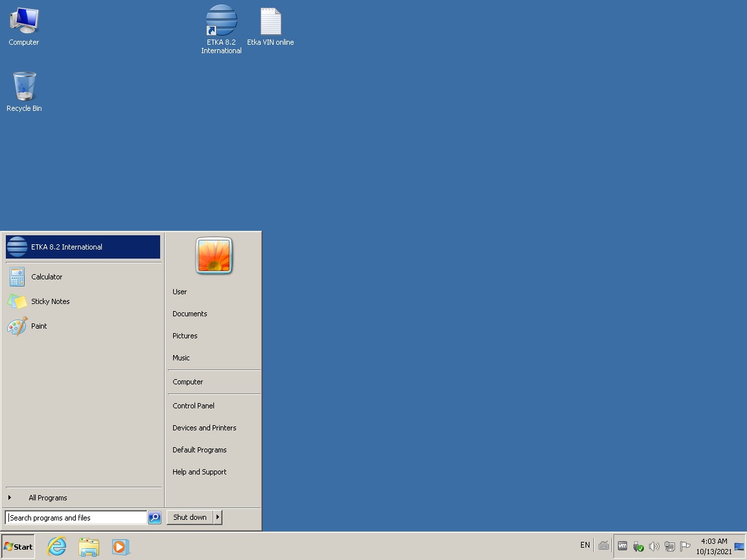Image resolution: width=747 pixels, height=560 pixels.
Task: Click the Safely Remove Hardware tray icon
Action: point(638,546)
